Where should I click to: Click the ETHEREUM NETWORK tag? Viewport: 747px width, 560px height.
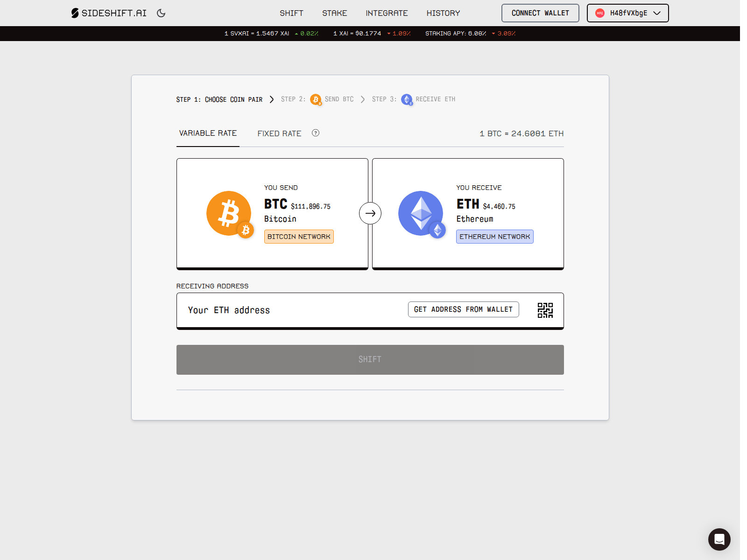click(494, 237)
